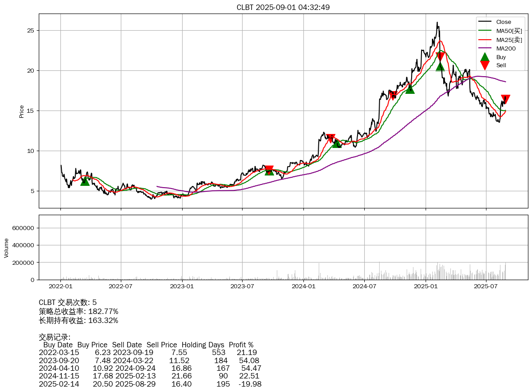This screenshot has width=532, height=392.
Task: Click the green Buy marker near November 2024
Action: pos(410,89)
